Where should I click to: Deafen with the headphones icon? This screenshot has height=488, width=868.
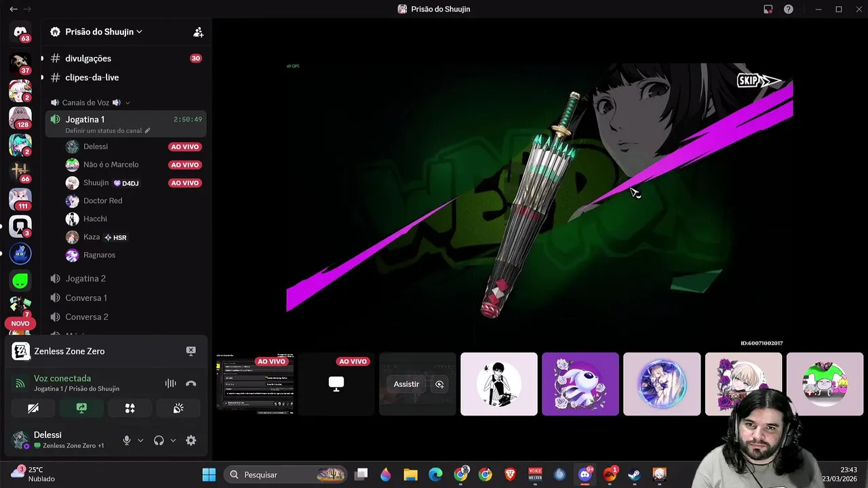[159, 441]
